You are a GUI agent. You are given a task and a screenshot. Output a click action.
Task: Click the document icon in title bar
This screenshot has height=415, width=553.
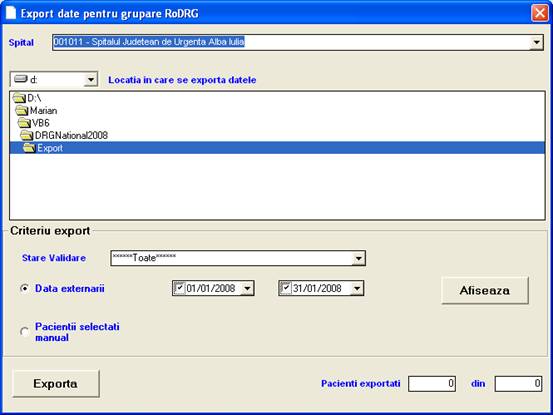coord(11,13)
